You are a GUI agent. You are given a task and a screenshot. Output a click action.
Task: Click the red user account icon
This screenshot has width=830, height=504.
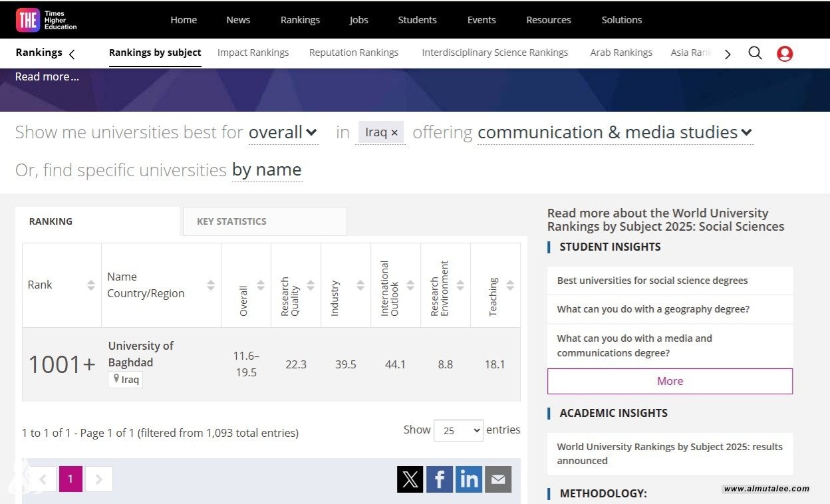click(785, 54)
